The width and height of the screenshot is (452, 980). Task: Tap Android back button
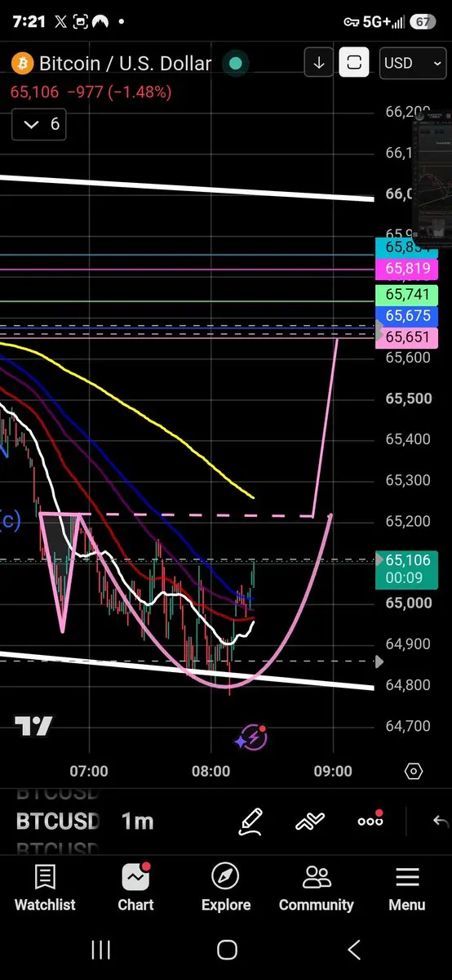354,950
